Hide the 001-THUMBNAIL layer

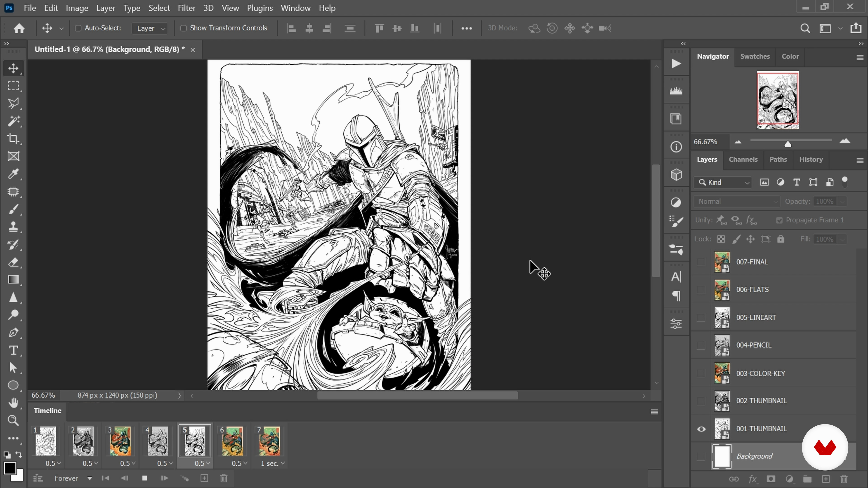coord(701,429)
